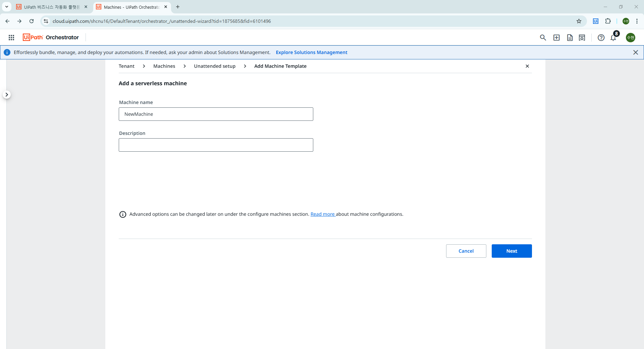Go to Unattended setup breadcrumb
Image resolution: width=644 pixels, height=349 pixels.
(x=215, y=66)
